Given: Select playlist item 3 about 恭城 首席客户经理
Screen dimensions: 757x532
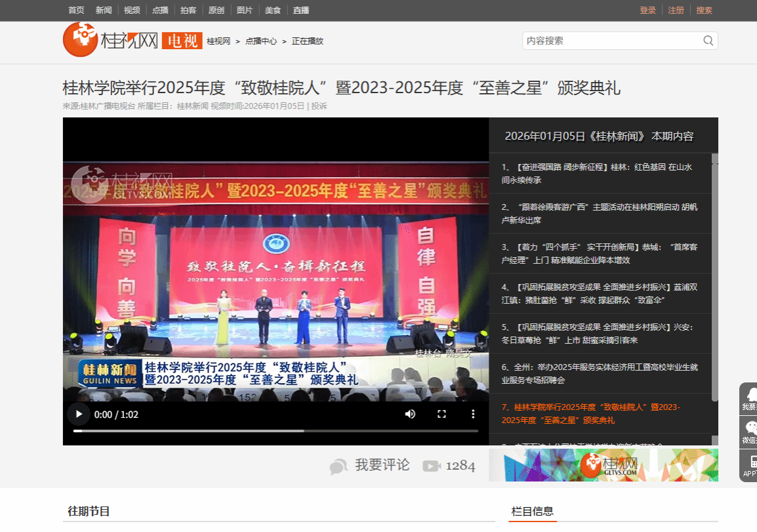Looking at the screenshot, I should (x=599, y=253).
